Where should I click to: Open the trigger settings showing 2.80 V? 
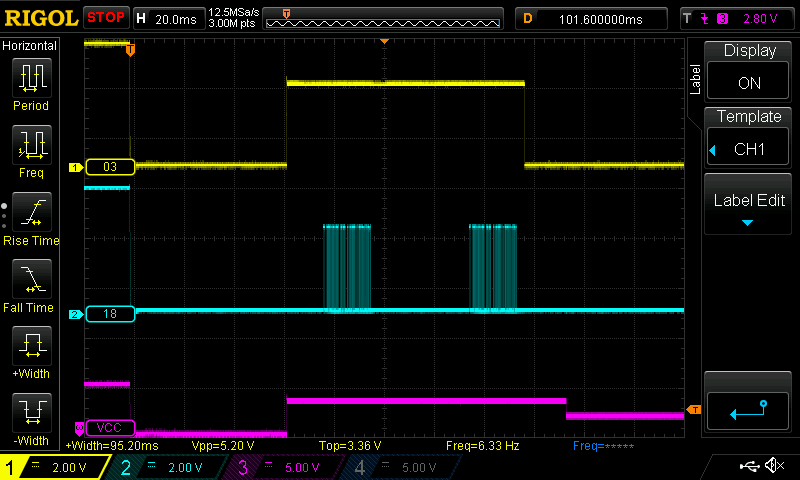pyautogui.click(x=738, y=18)
